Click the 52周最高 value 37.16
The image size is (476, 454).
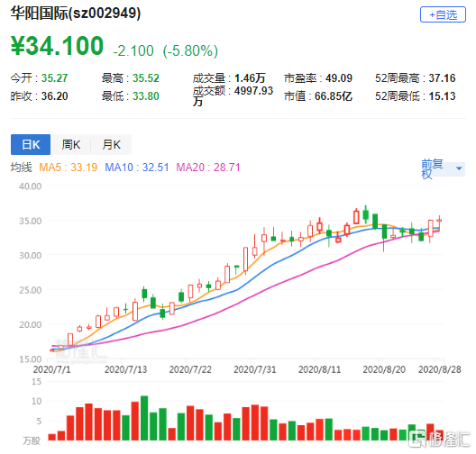442,78
